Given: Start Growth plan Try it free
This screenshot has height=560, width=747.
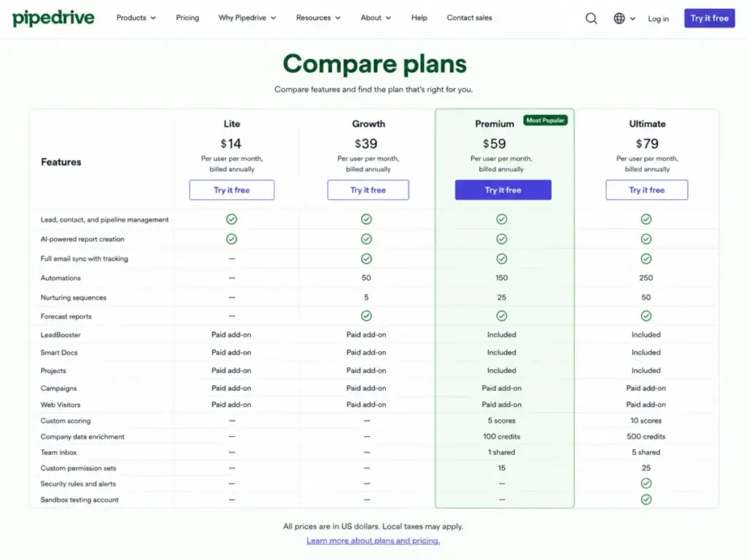Looking at the screenshot, I should 368,190.
